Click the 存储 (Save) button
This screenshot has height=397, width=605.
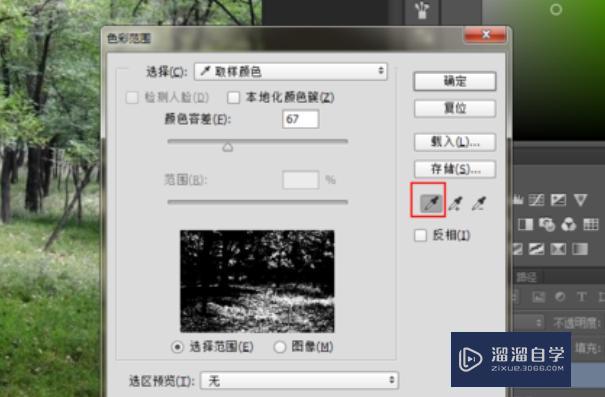tap(455, 169)
